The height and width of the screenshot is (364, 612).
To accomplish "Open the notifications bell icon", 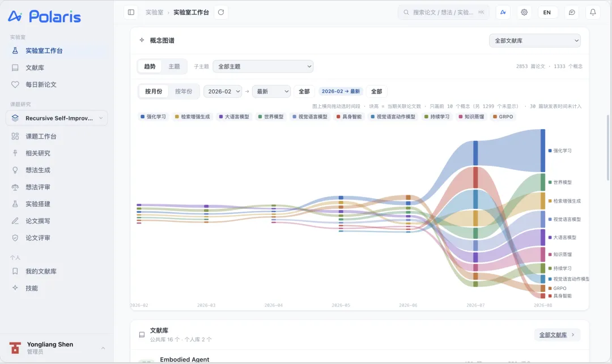I will [593, 12].
